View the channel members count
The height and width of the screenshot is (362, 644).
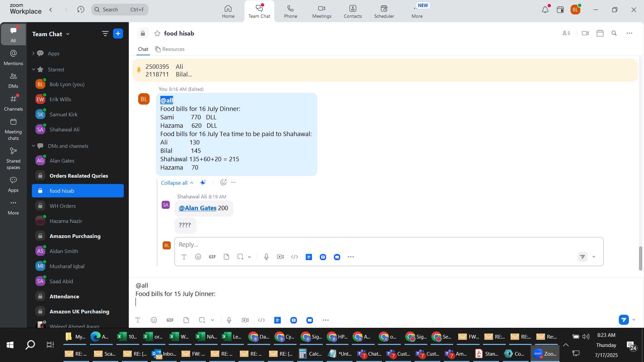pyautogui.click(x=566, y=33)
